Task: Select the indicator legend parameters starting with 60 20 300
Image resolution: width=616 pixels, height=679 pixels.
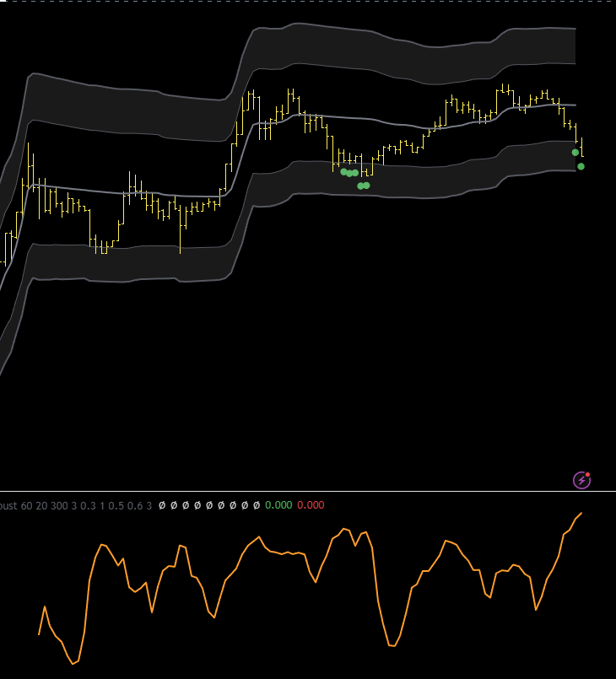Action: click(86, 505)
